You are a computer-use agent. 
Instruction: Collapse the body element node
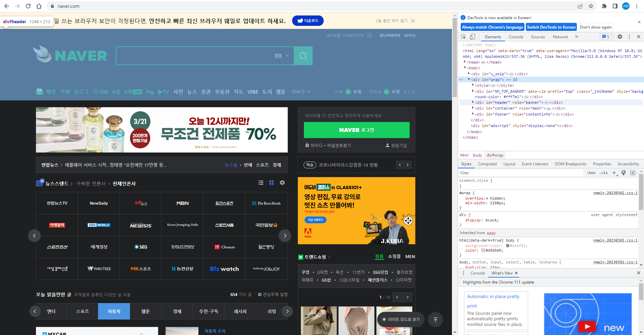pyautogui.click(x=465, y=68)
